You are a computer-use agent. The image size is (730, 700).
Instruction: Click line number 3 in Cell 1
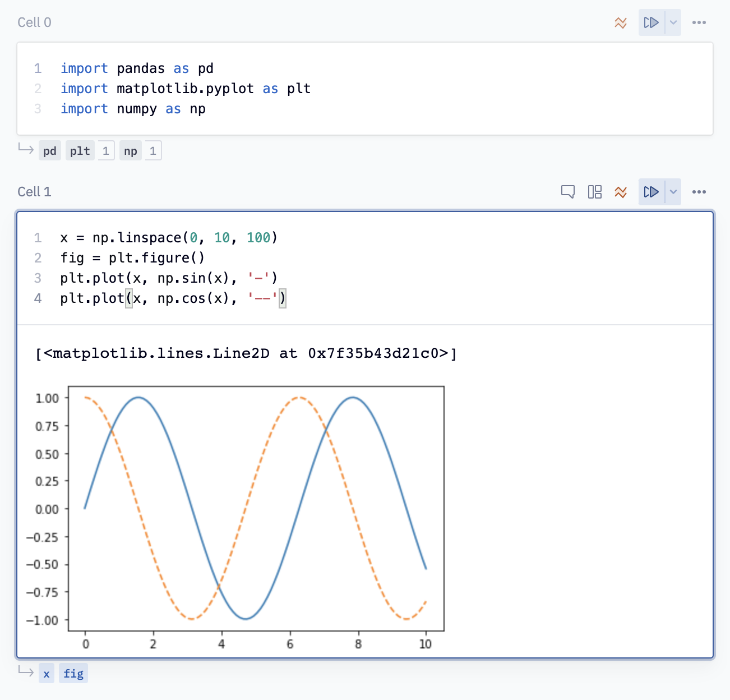click(x=38, y=278)
